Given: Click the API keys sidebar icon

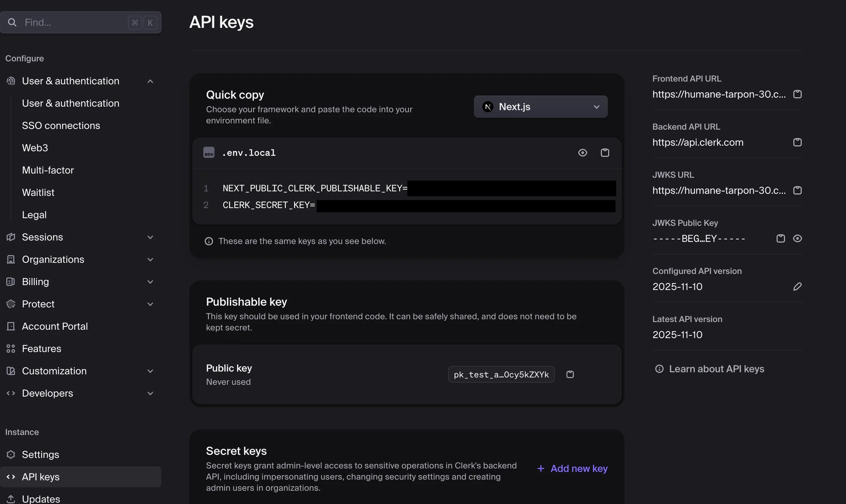Looking at the screenshot, I should pos(11,477).
